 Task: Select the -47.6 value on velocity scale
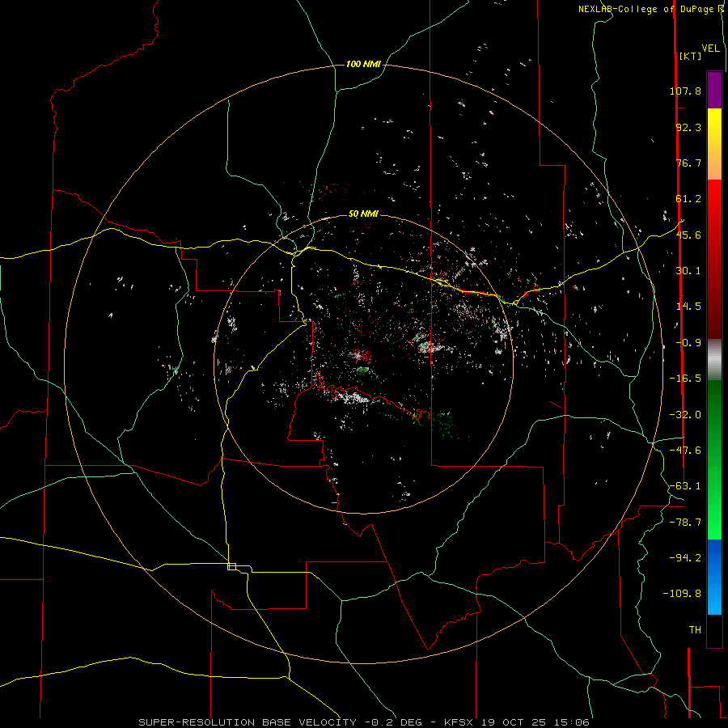coord(685,451)
